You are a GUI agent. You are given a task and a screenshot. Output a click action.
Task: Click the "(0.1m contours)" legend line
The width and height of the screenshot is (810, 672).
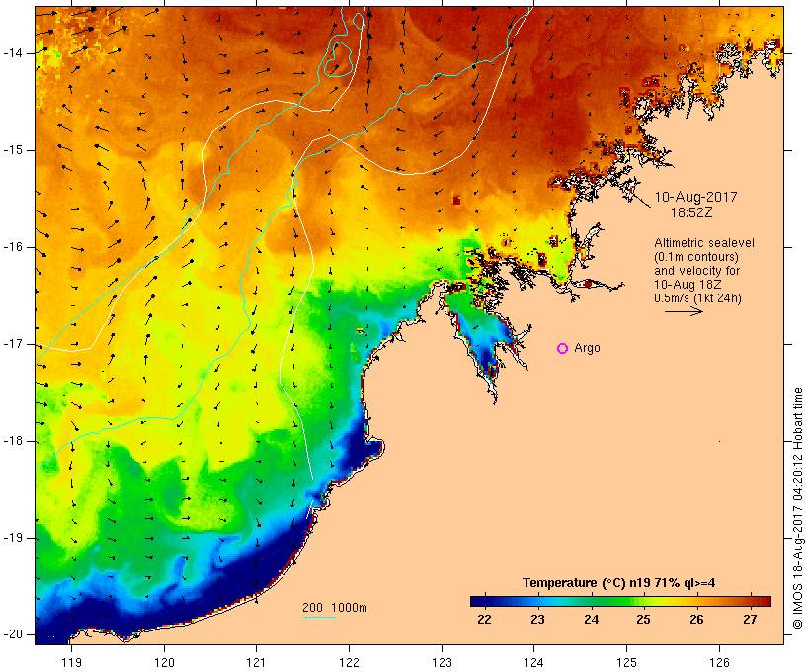click(696, 257)
